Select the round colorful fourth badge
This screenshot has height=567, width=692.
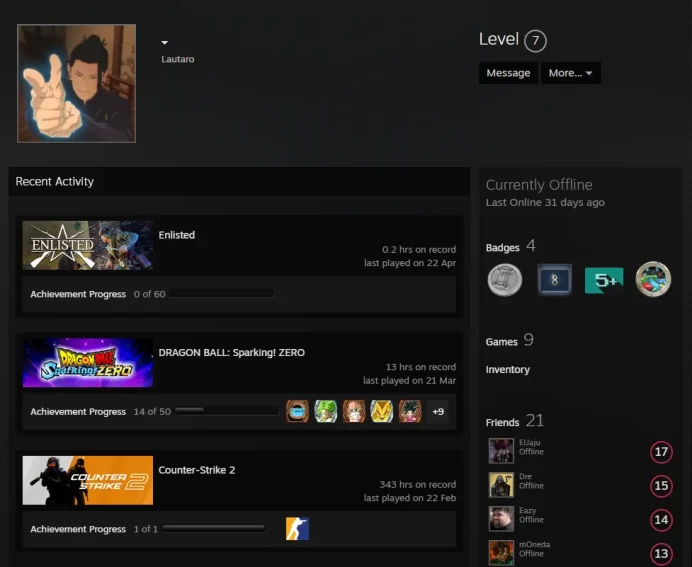click(653, 279)
